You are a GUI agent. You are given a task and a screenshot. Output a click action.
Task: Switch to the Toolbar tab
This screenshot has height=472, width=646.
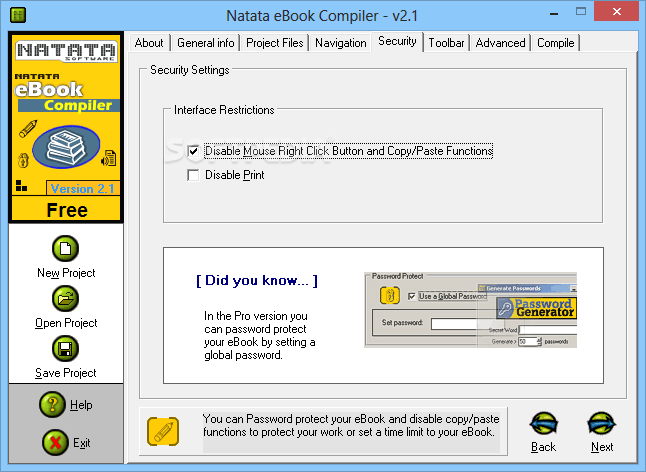pyautogui.click(x=447, y=43)
